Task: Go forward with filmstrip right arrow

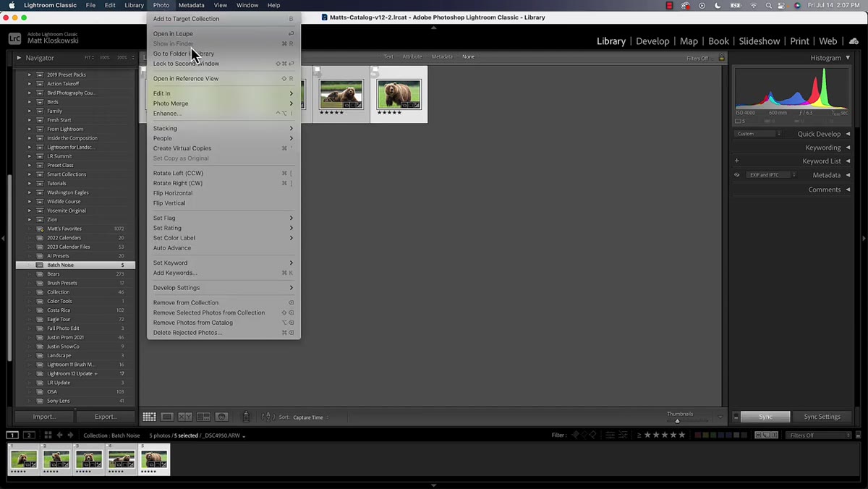Action: click(x=70, y=435)
